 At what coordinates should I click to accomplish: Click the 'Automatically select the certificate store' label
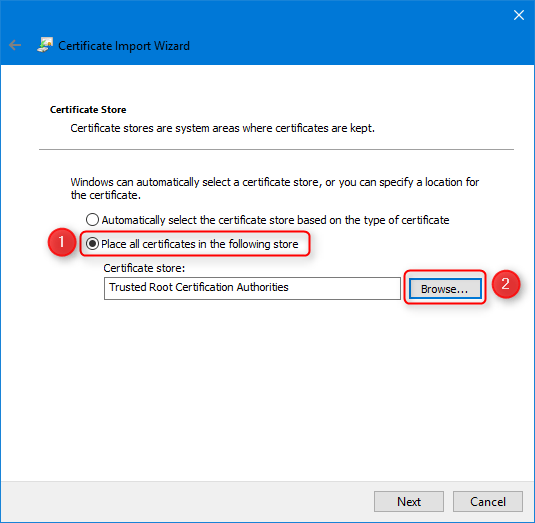click(275, 220)
